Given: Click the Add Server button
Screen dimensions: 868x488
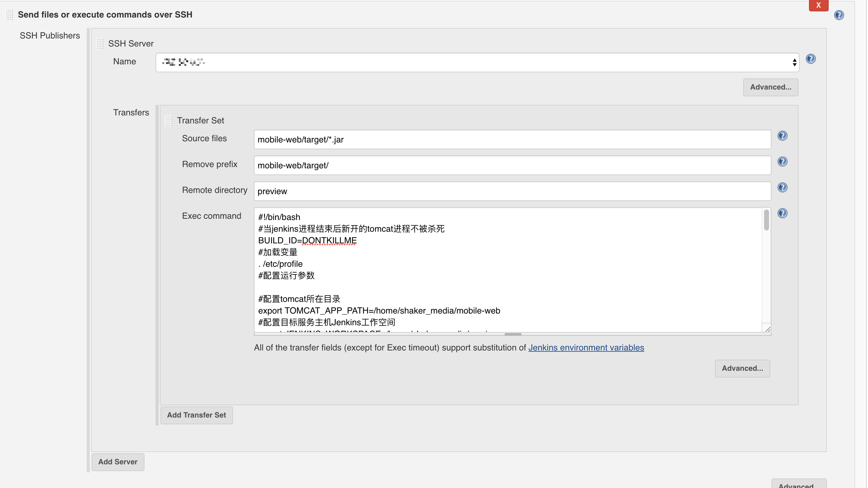Looking at the screenshot, I should (x=118, y=462).
